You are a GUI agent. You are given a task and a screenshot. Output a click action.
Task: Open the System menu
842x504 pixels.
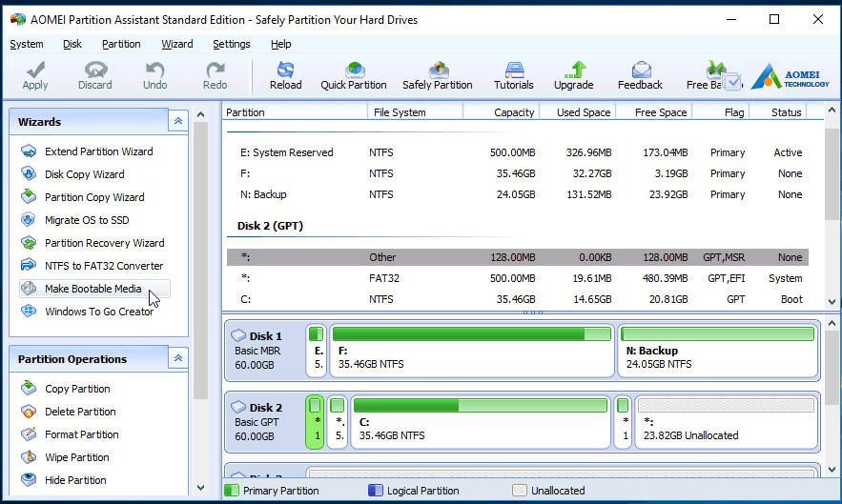coord(27,44)
